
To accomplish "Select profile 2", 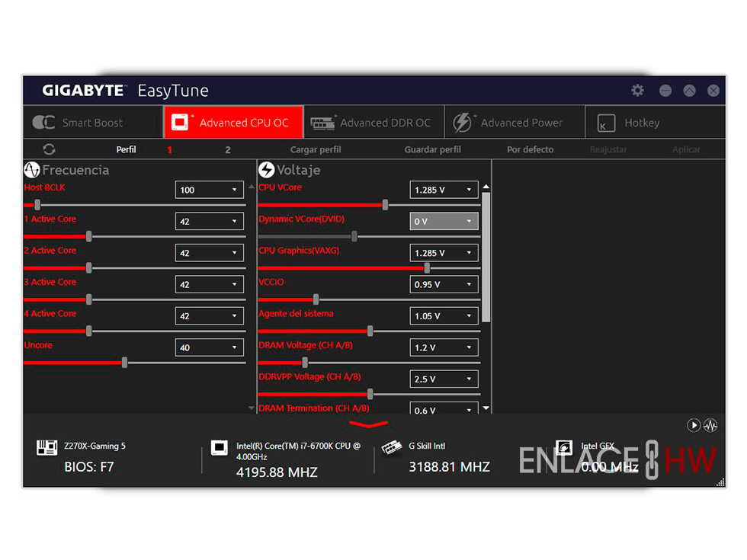I will (228, 150).
